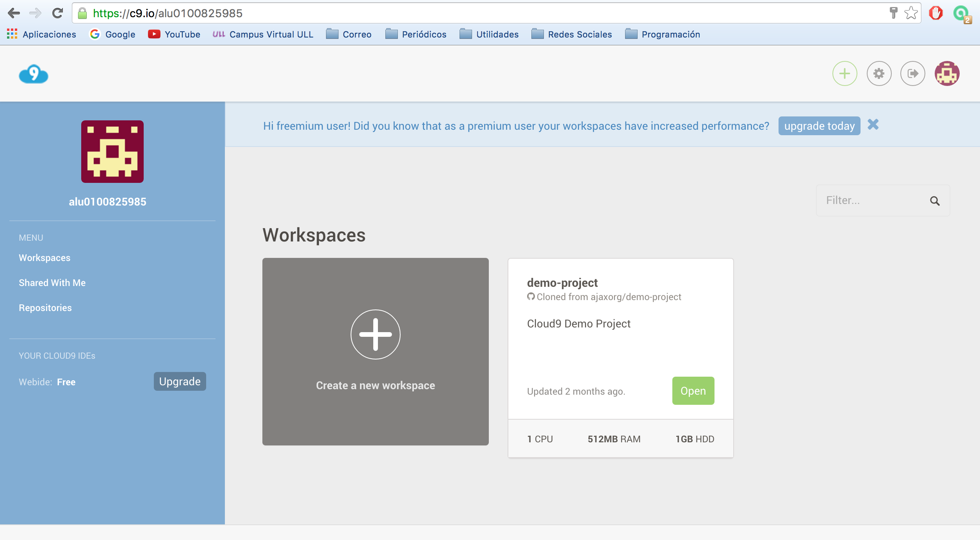Go to Repositories in sidebar menu

point(45,308)
